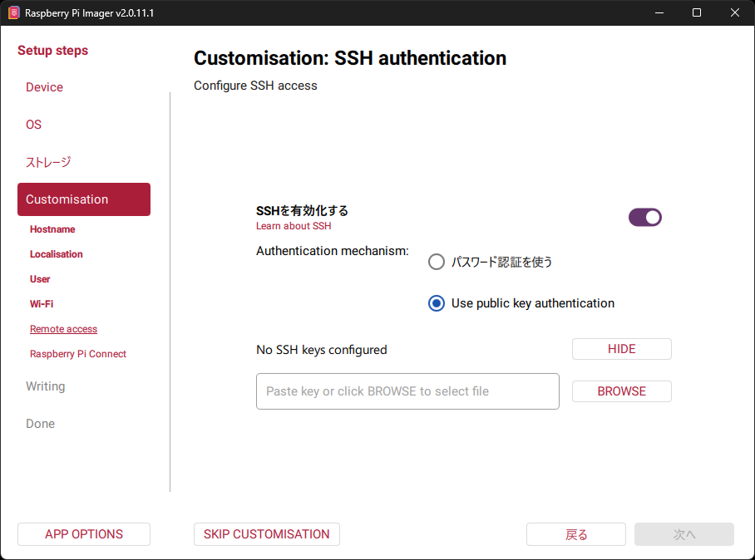The image size is (755, 560).
Task: Click the Raspberry Pi Imager app icon
Action: click(13, 12)
